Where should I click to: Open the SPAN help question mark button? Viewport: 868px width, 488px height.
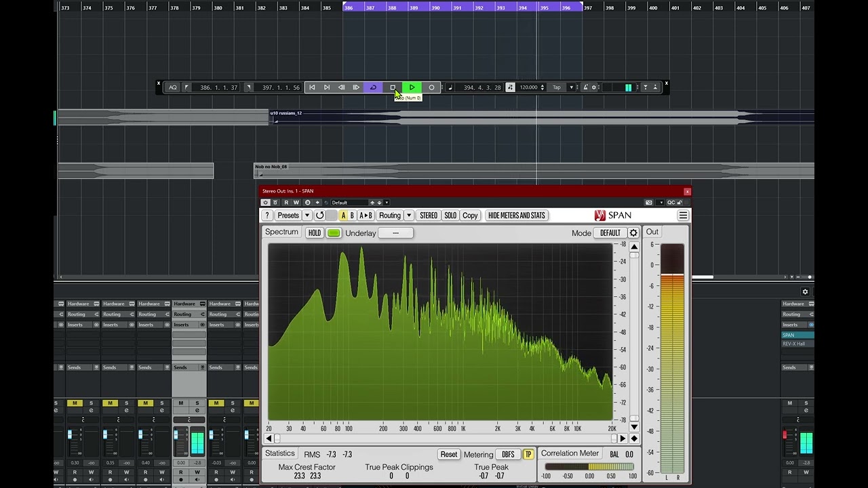pyautogui.click(x=267, y=216)
